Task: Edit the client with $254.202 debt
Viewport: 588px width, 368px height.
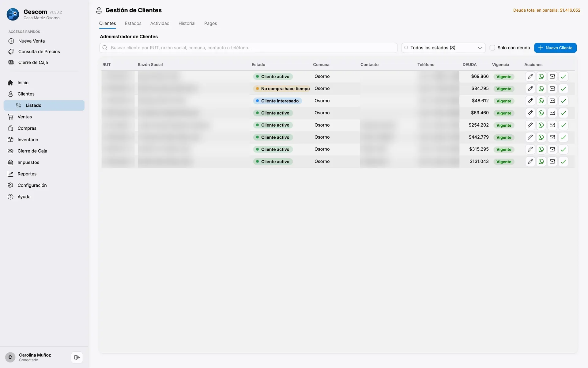Action: click(530, 125)
